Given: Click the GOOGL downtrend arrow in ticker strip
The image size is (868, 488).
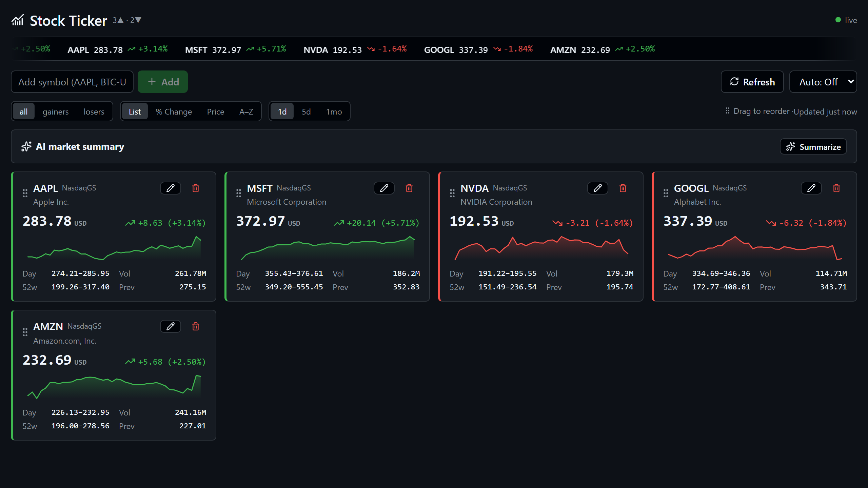Looking at the screenshot, I should click(497, 49).
